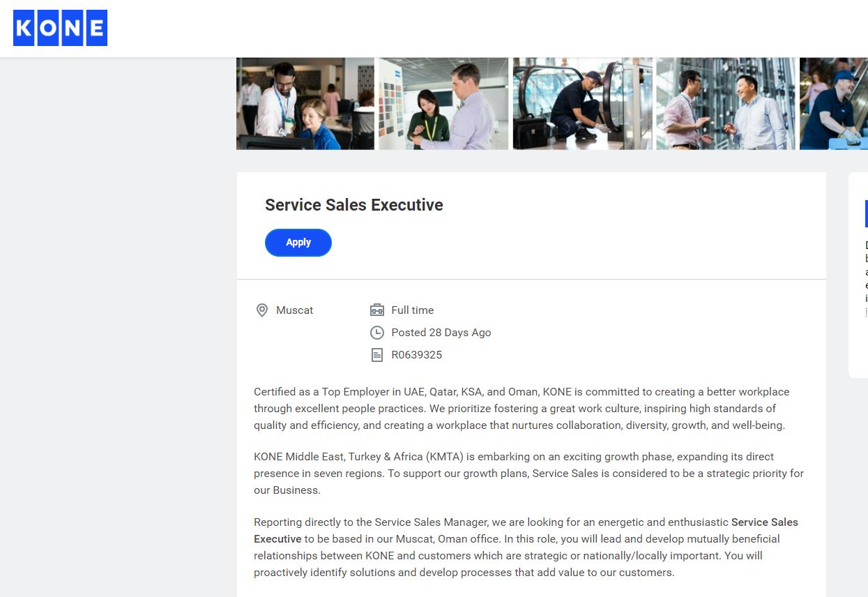The height and width of the screenshot is (597, 868).
Task: Click the location pin icon beside Muscat
Action: click(262, 310)
